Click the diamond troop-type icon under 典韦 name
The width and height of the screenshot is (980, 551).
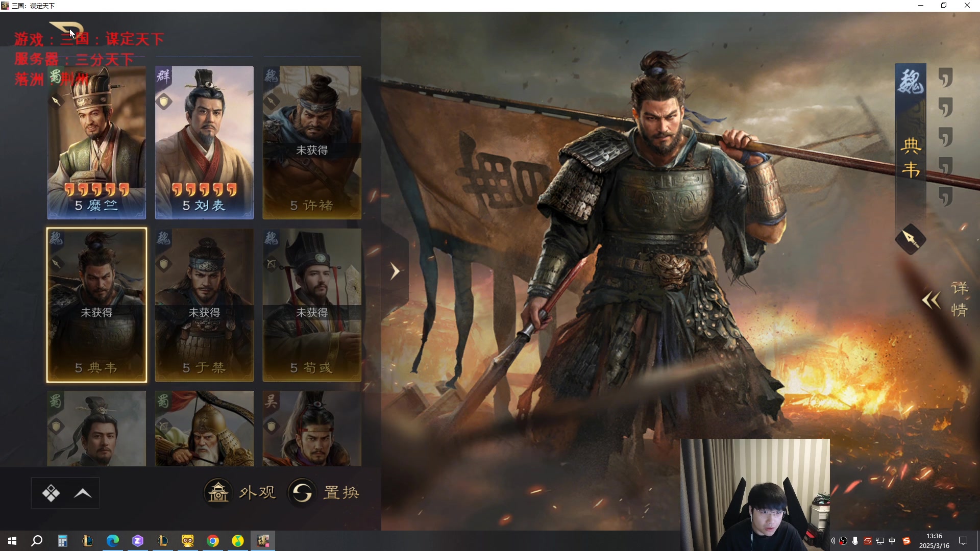pyautogui.click(x=911, y=239)
